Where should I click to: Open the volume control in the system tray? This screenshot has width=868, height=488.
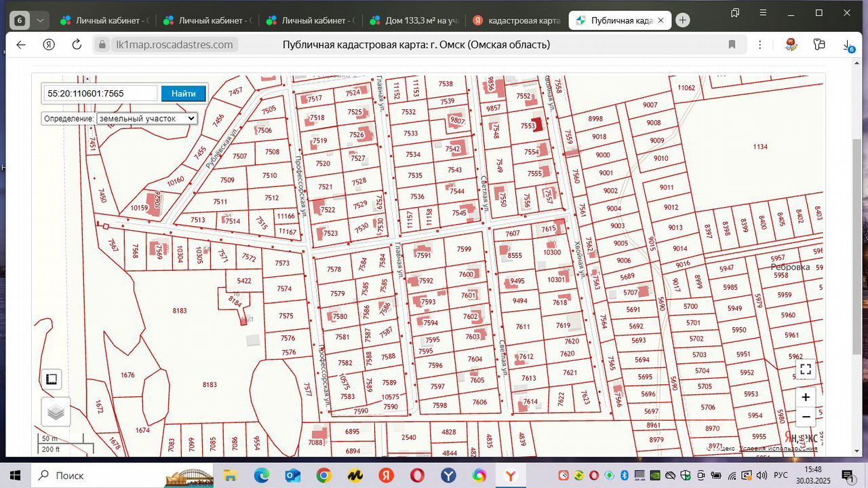pyautogui.click(x=762, y=475)
